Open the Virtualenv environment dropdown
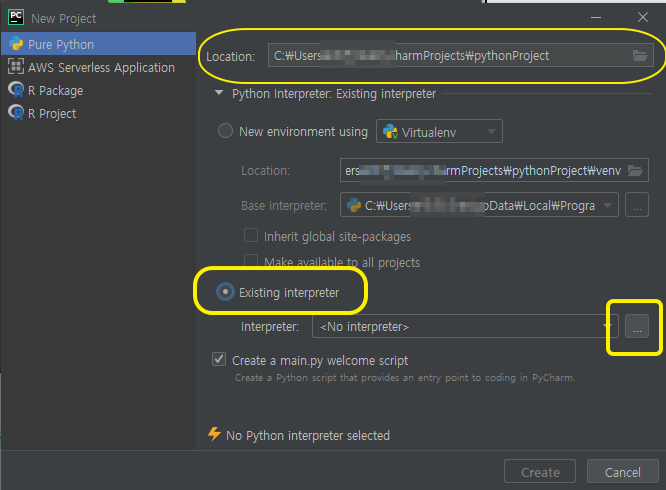The width and height of the screenshot is (666, 490). [439, 131]
